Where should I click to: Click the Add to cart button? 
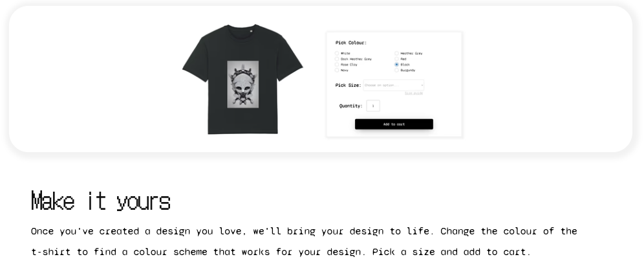pos(394,124)
